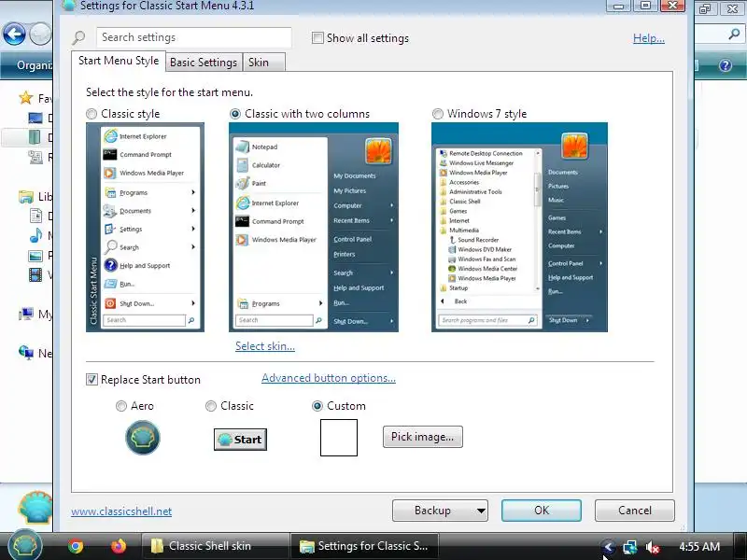Click the large shell icon in Explorer details pane

(35, 508)
